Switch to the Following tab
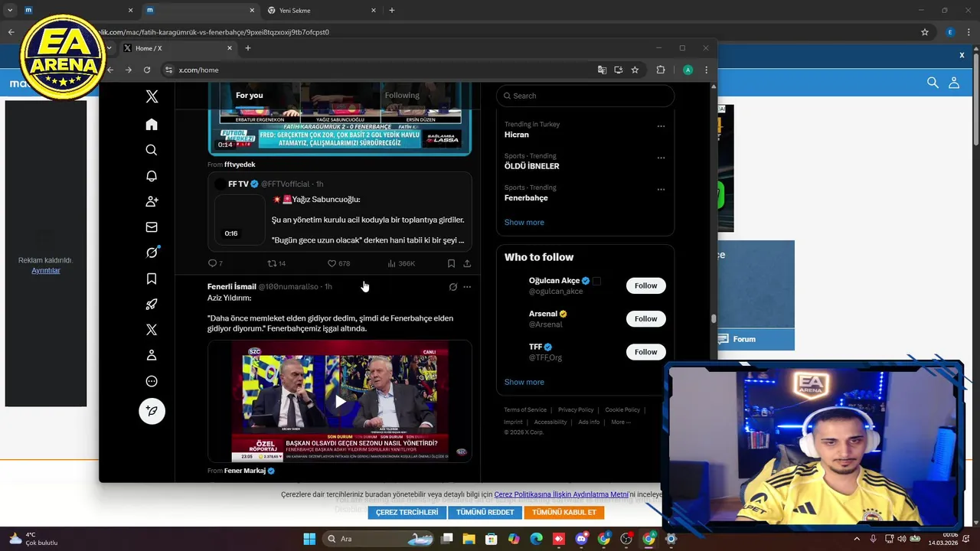Screen dimensions: 980x551 pos(402,96)
